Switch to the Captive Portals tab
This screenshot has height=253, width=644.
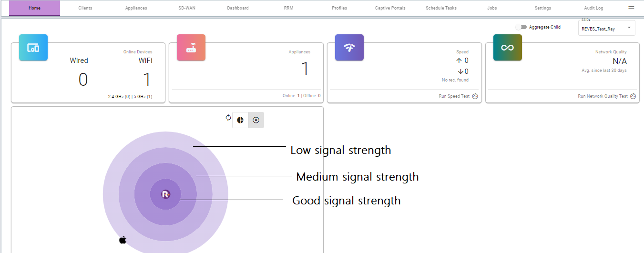(x=390, y=8)
